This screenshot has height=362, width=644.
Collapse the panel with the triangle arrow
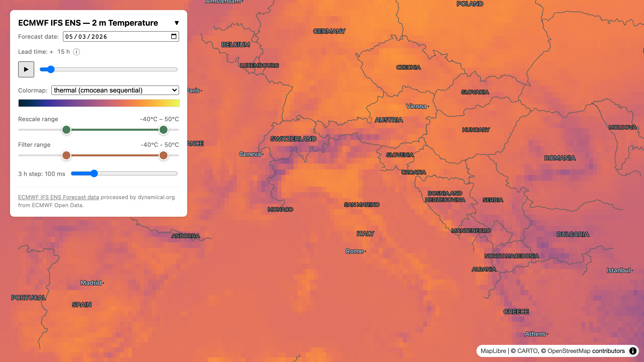pyautogui.click(x=177, y=23)
